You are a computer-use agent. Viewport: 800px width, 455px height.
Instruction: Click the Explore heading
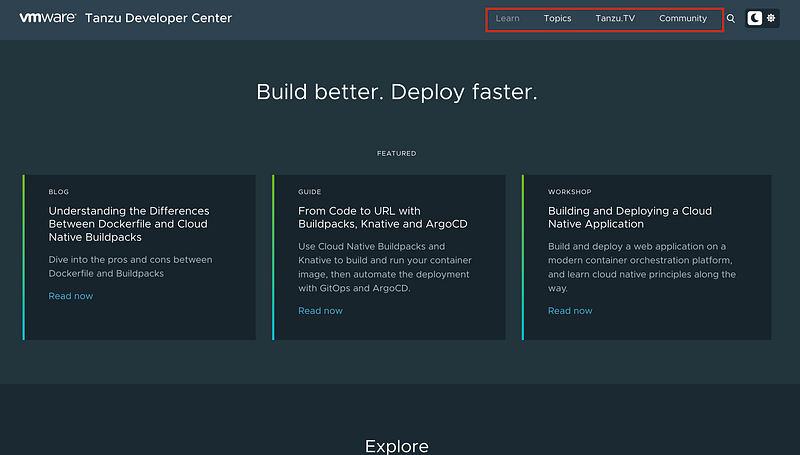pyautogui.click(x=396, y=446)
